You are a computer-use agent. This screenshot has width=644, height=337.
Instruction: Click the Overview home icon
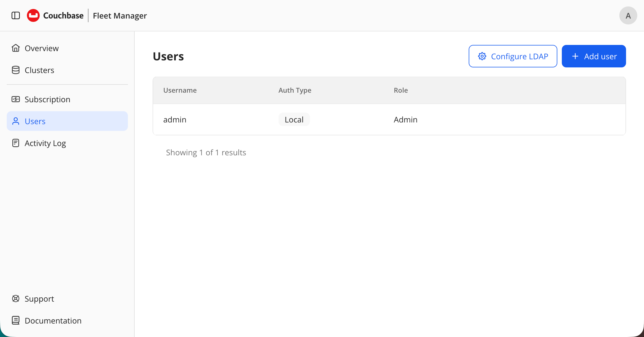point(16,48)
